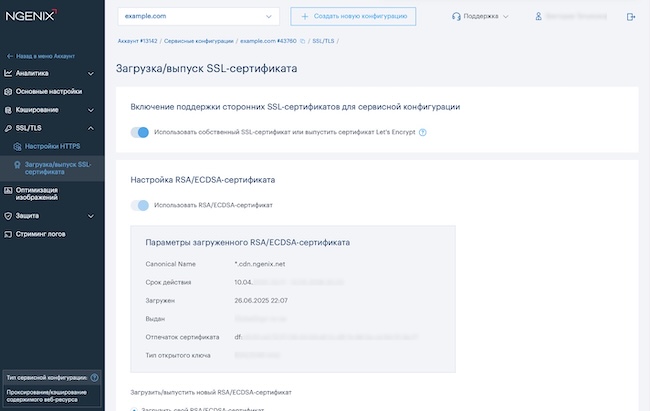Click the Оптимизация изображений picture icon
Screen dimensions: 650x411
(8, 190)
